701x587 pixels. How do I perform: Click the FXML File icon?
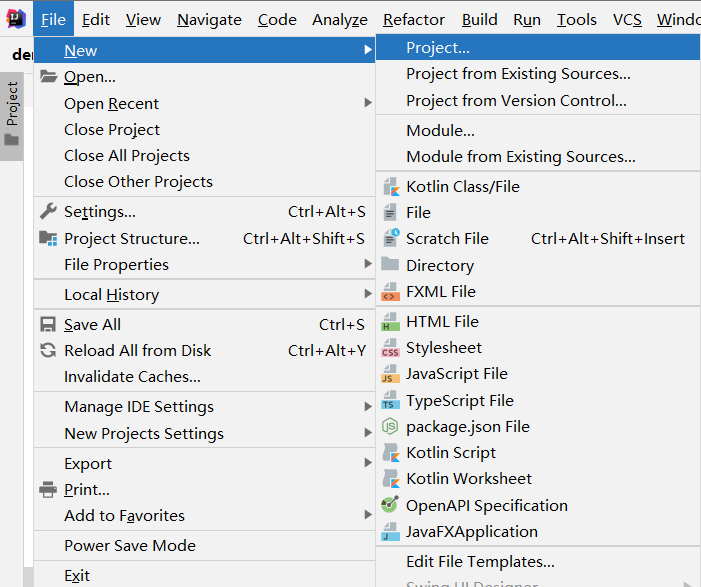pyautogui.click(x=390, y=291)
